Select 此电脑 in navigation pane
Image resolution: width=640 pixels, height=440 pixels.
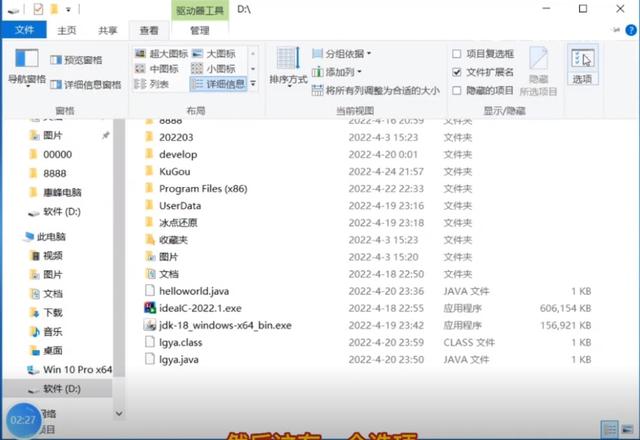[x=51, y=236]
